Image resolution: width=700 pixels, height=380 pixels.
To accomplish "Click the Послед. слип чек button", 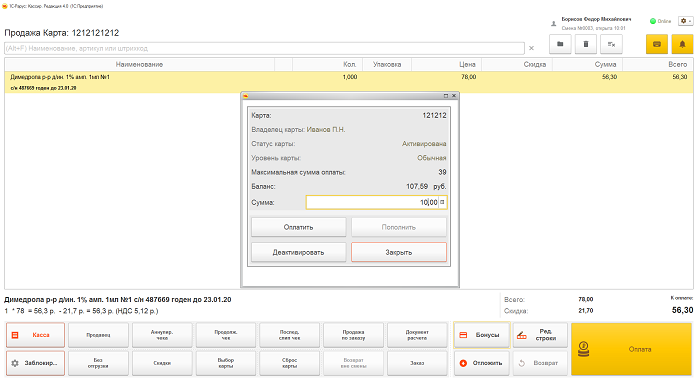I will pos(290,335).
